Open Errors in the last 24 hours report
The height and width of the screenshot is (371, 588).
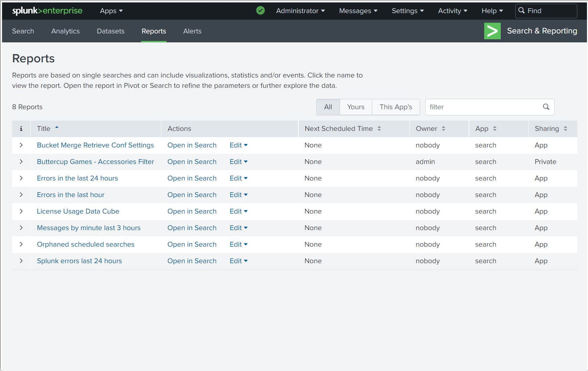click(x=78, y=178)
